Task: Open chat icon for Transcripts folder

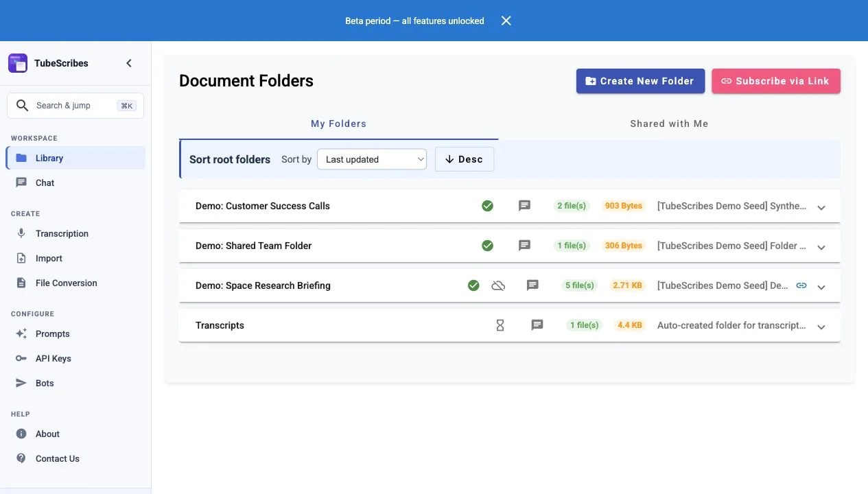Action: 537,325
